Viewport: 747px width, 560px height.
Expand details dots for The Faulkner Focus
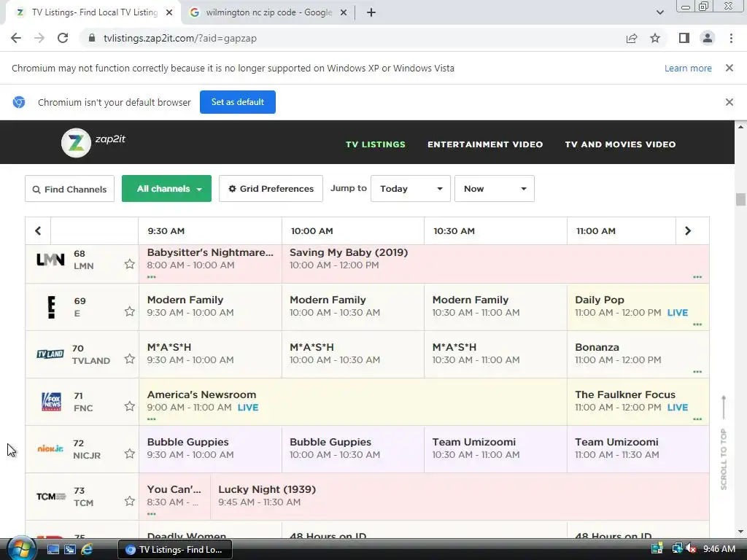(x=697, y=419)
